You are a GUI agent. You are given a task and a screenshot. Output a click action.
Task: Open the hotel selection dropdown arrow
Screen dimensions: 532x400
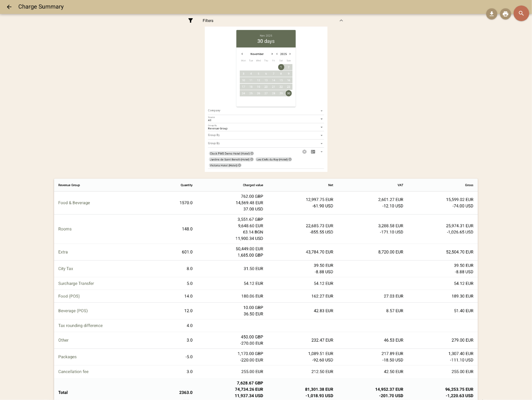point(321,152)
